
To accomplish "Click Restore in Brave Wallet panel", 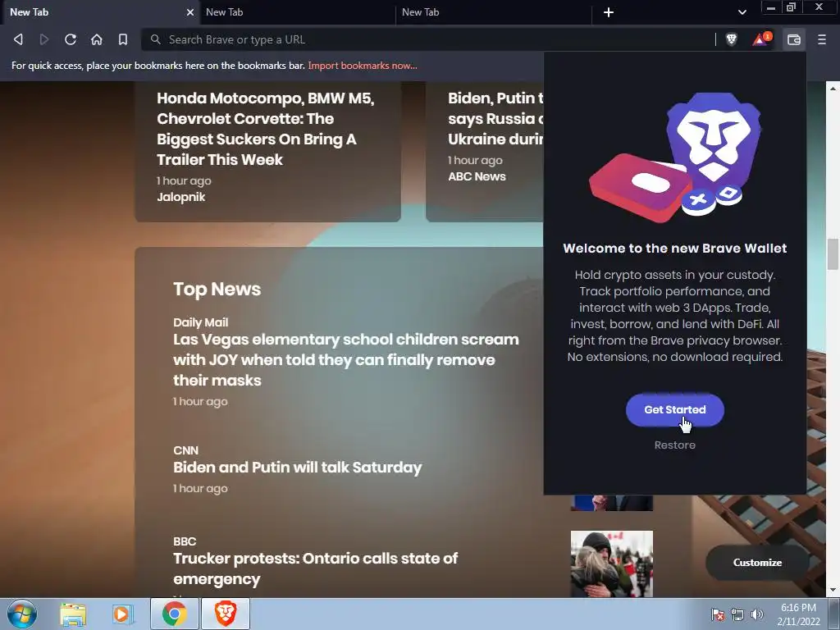I will (675, 445).
